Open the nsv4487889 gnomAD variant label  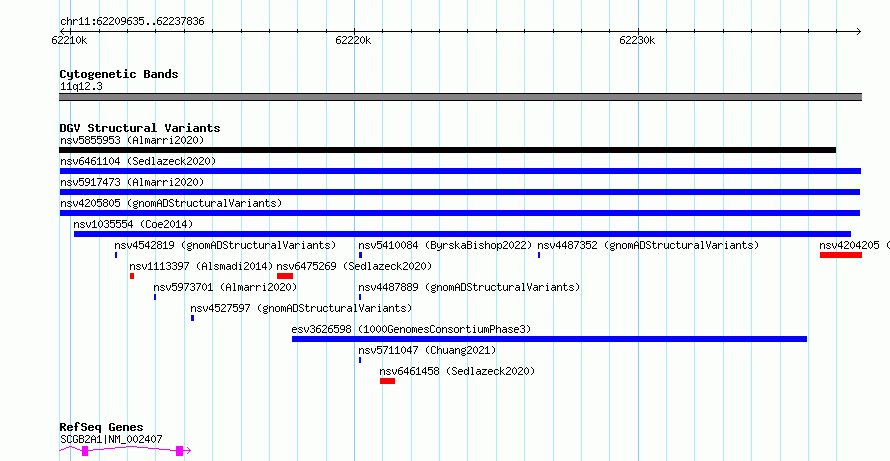point(469,287)
